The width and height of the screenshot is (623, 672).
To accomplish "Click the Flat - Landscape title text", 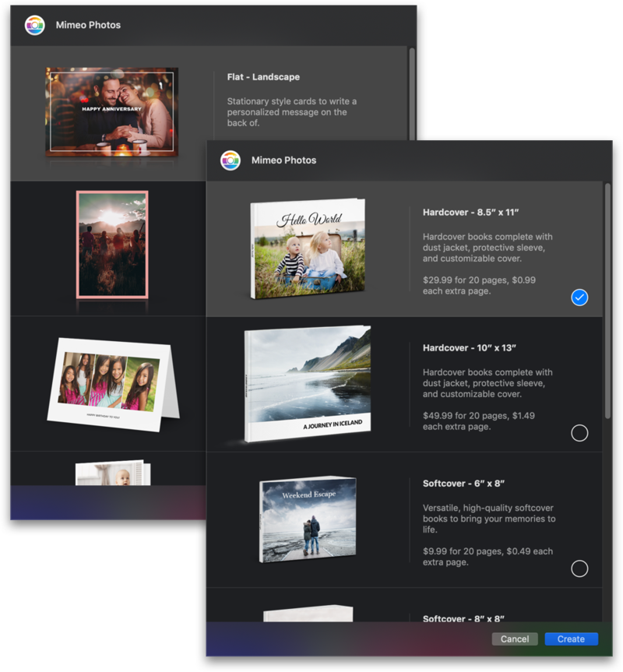I will pos(263,77).
